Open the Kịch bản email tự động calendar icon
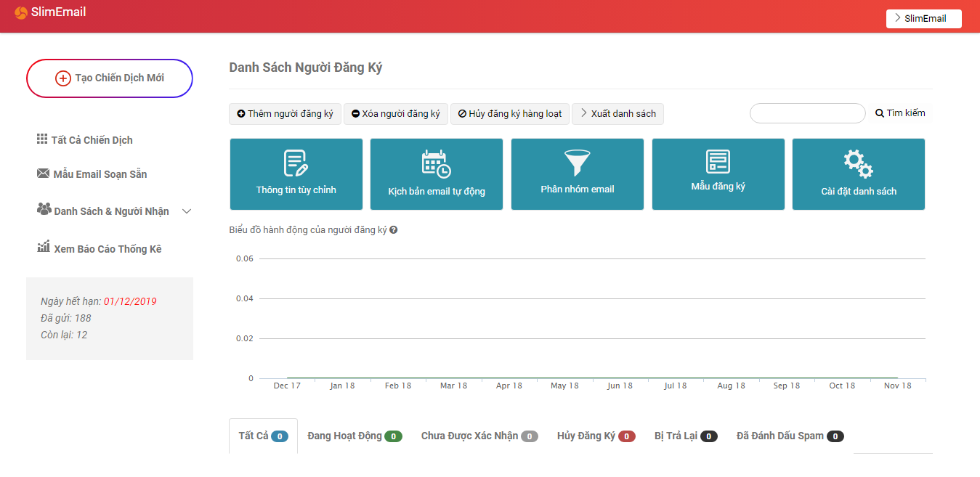This screenshot has height=477, width=980. (436, 163)
